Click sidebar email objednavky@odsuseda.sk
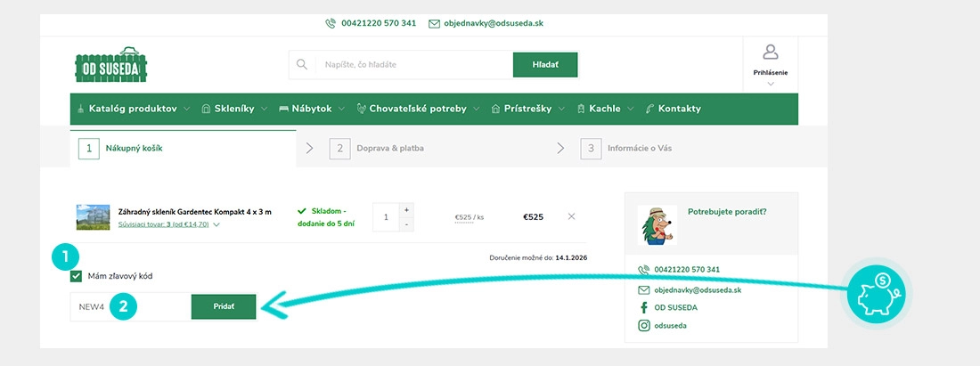980x366 pixels. (x=698, y=289)
